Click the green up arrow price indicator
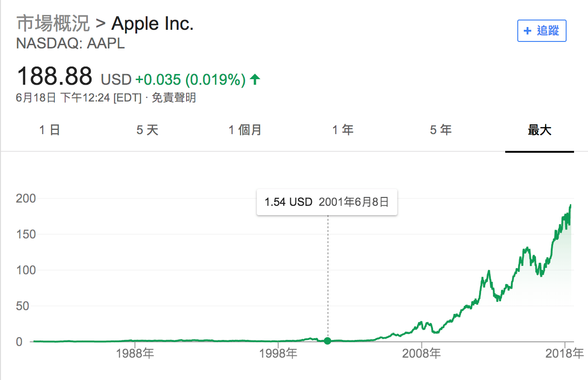 (254, 80)
